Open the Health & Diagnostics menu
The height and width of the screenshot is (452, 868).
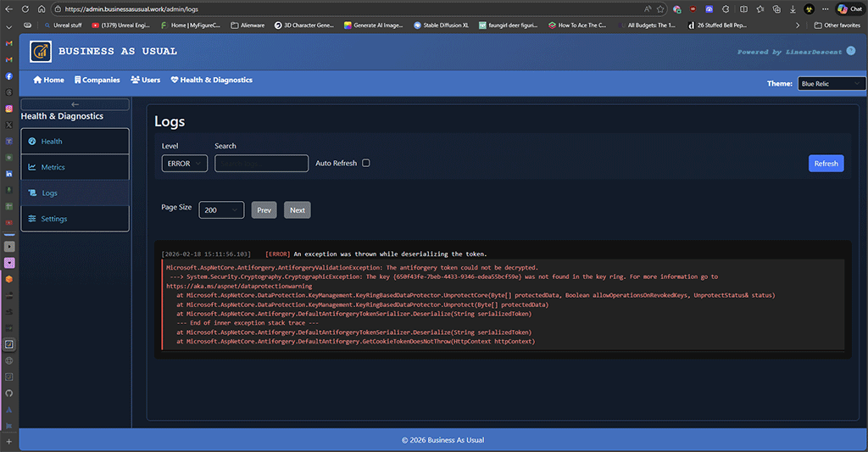tap(211, 80)
